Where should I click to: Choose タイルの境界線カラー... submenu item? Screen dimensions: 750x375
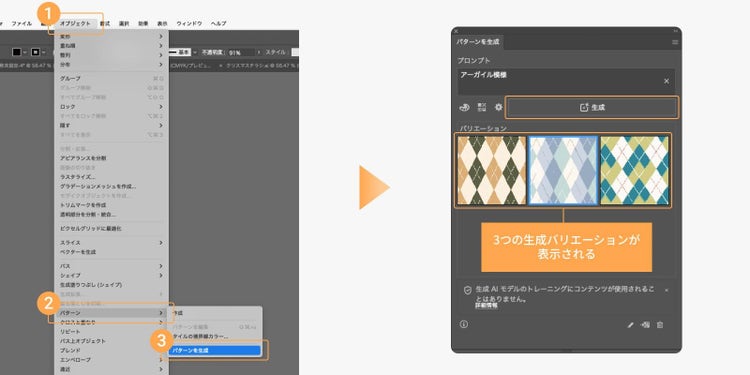click(x=215, y=336)
